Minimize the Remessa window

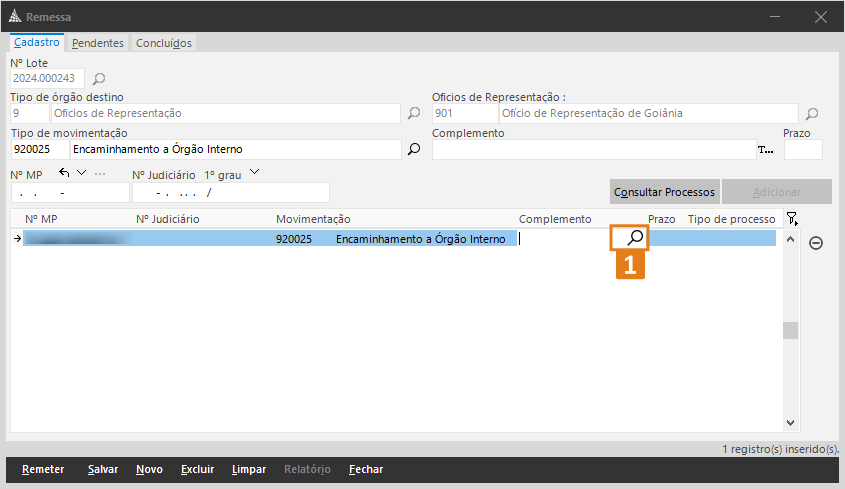click(775, 17)
